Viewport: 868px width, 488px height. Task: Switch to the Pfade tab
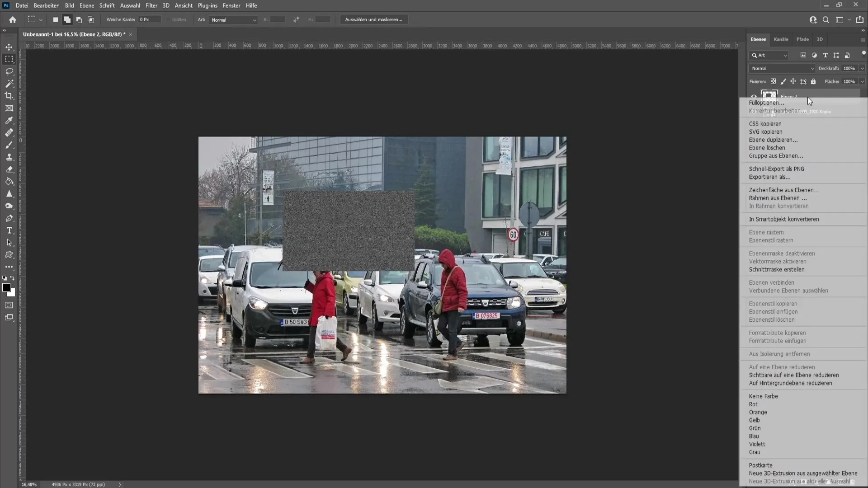coord(802,39)
